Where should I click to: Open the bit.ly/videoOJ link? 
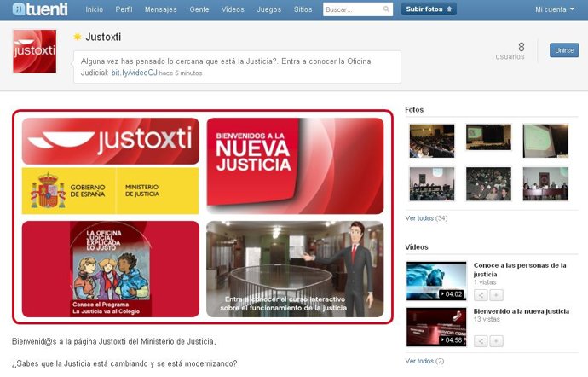(x=134, y=72)
